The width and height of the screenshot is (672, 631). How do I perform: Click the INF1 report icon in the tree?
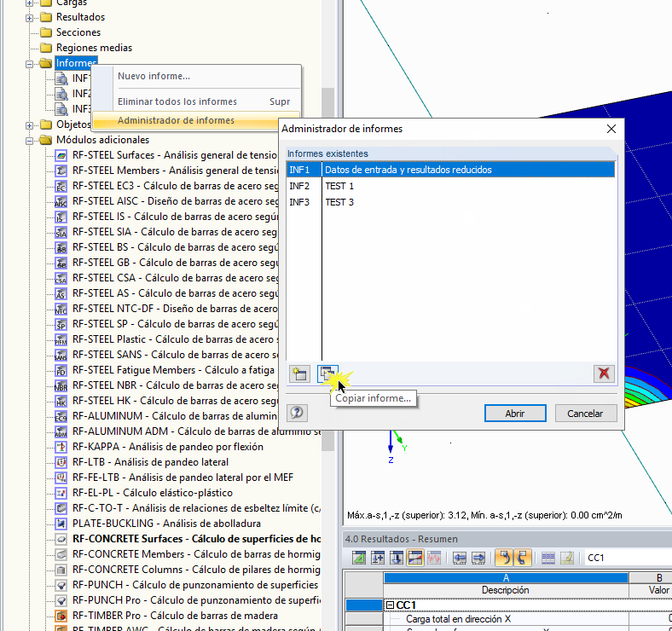(61, 78)
